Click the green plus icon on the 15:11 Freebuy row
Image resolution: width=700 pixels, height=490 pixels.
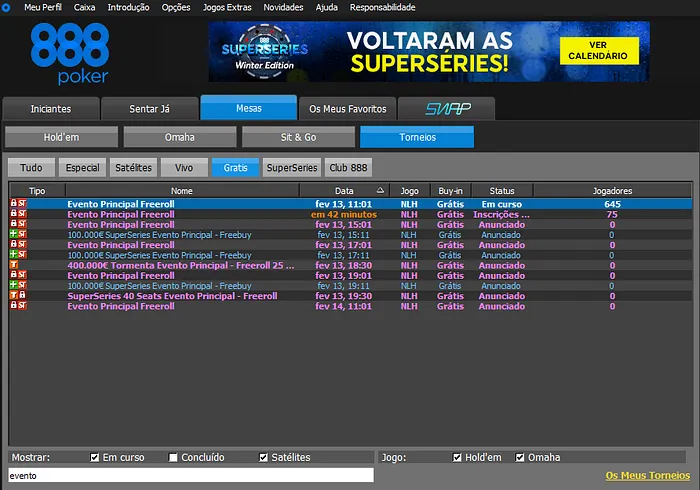pyautogui.click(x=14, y=234)
